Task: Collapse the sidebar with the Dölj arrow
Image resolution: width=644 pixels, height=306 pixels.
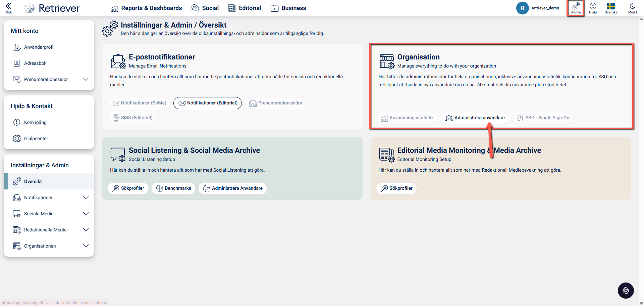Action: pos(9,8)
